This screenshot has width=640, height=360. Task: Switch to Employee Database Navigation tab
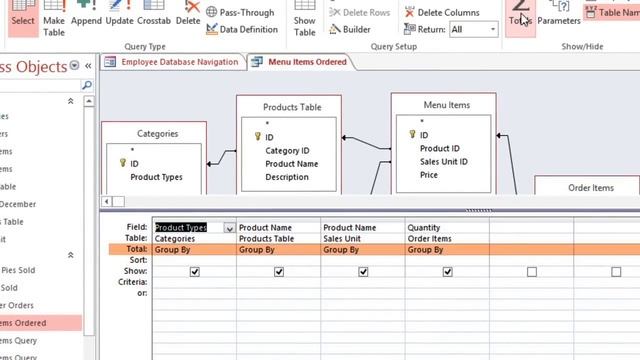pyautogui.click(x=174, y=62)
